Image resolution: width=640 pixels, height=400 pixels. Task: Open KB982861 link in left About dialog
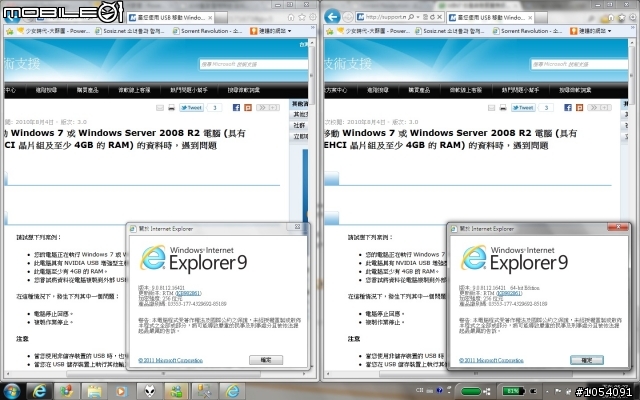(188, 293)
